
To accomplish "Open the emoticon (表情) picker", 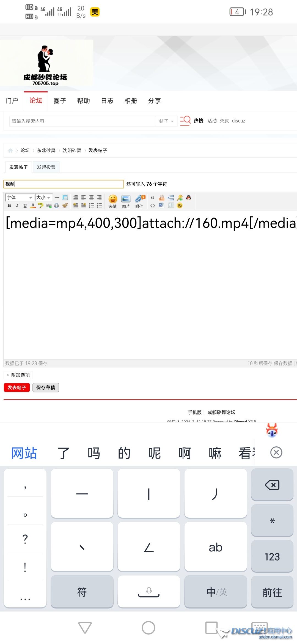I will click(x=113, y=201).
